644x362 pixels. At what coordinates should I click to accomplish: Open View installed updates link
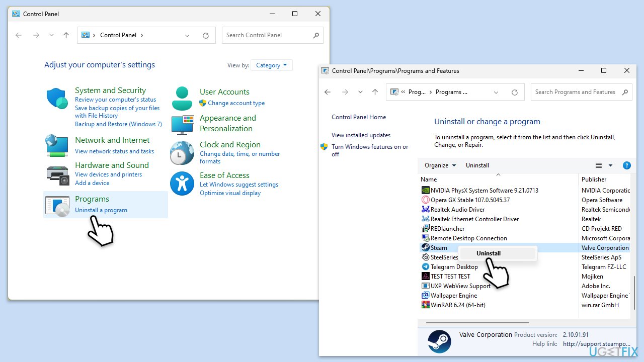click(x=361, y=135)
